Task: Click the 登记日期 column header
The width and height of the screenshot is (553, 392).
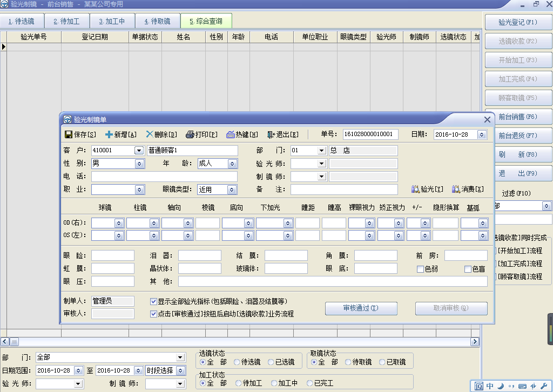Action: tap(95, 37)
